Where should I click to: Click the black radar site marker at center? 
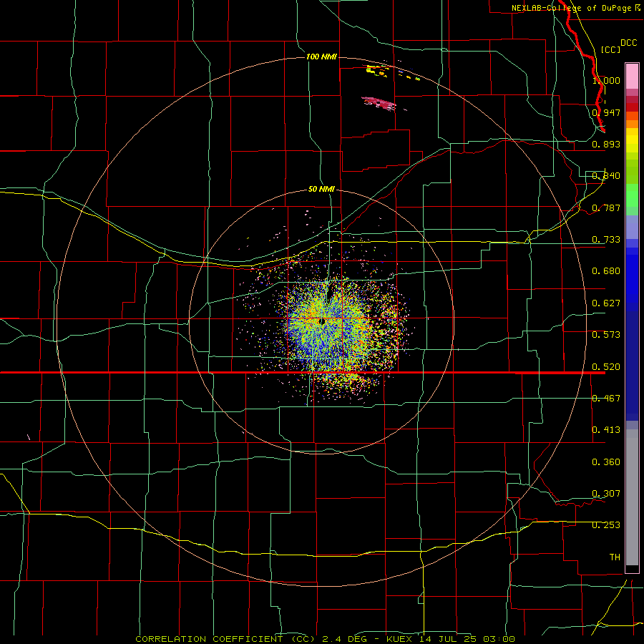coord(323,321)
